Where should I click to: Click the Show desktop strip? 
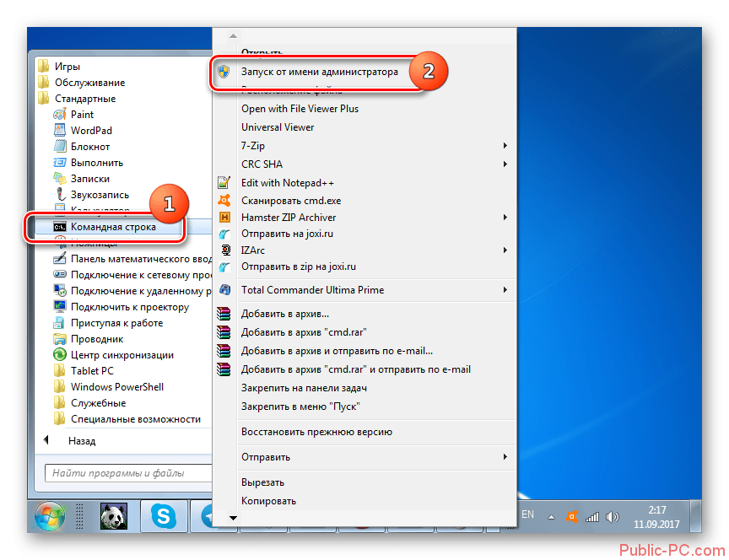[695, 516]
